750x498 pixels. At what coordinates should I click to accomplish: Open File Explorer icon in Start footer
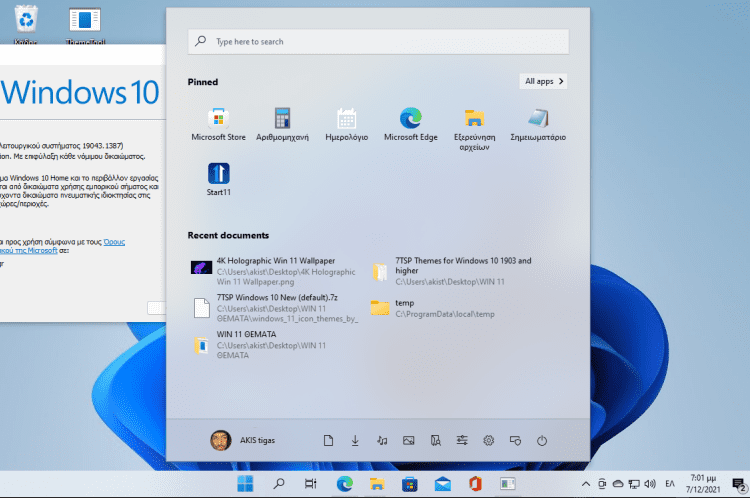435,441
